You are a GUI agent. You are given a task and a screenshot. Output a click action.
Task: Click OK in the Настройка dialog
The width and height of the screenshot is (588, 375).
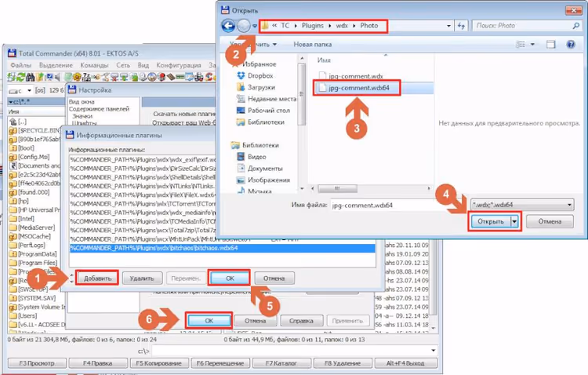(x=209, y=321)
